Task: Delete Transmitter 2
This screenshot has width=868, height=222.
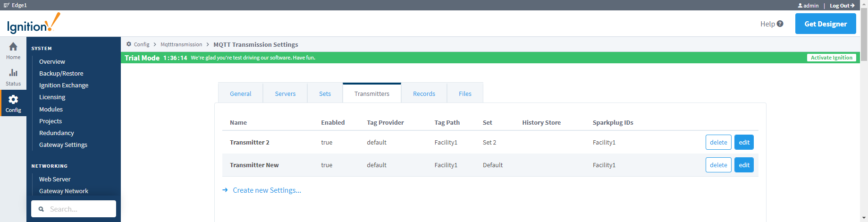Action: [x=718, y=142]
